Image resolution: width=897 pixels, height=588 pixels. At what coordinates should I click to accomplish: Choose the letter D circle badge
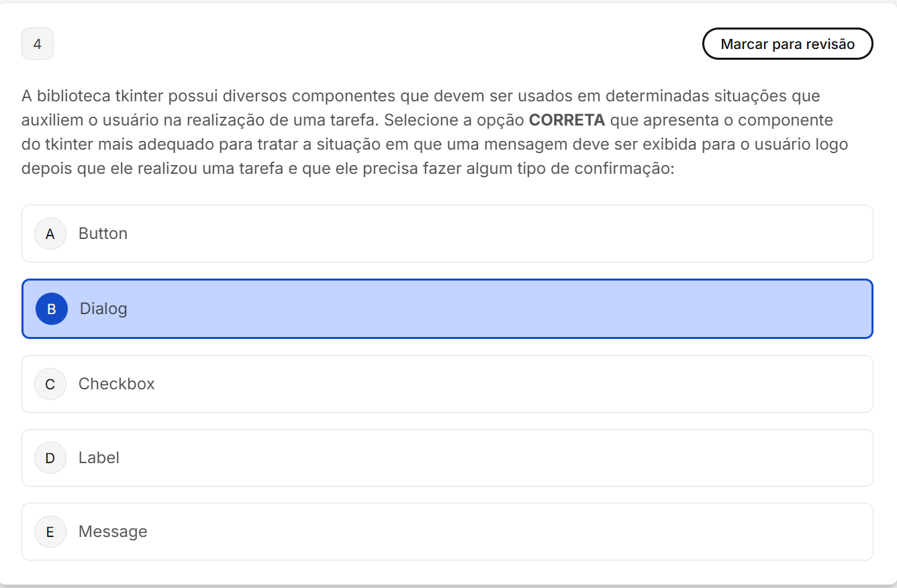tap(50, 458)
